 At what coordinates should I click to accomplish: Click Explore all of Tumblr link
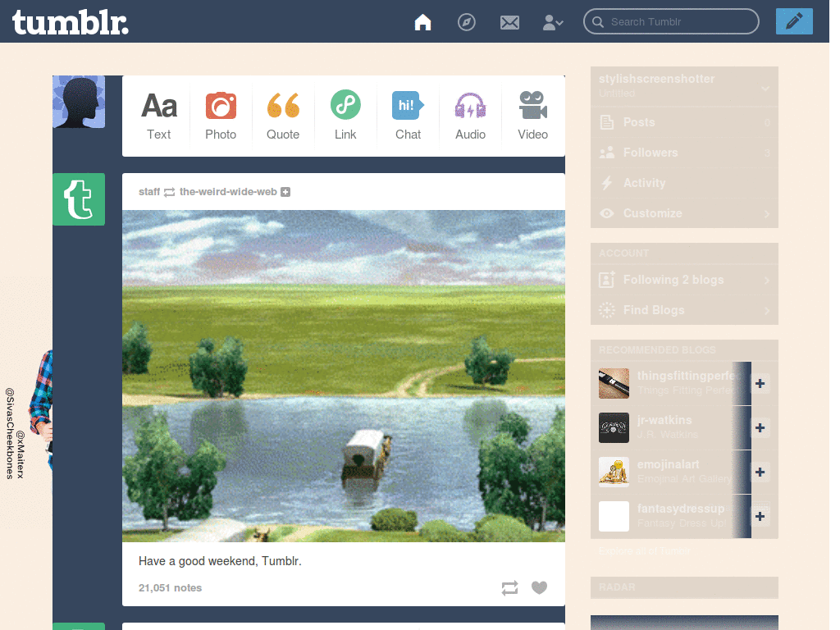(644, 550)
